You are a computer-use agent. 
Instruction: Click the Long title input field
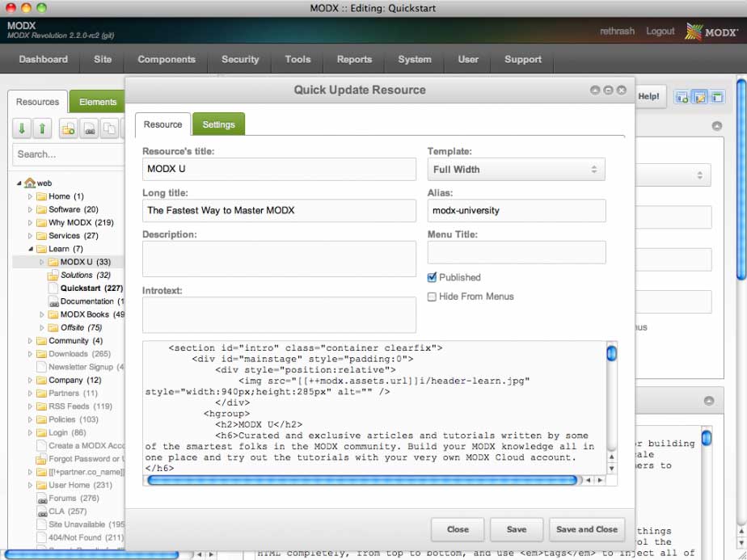pos(279,210)
